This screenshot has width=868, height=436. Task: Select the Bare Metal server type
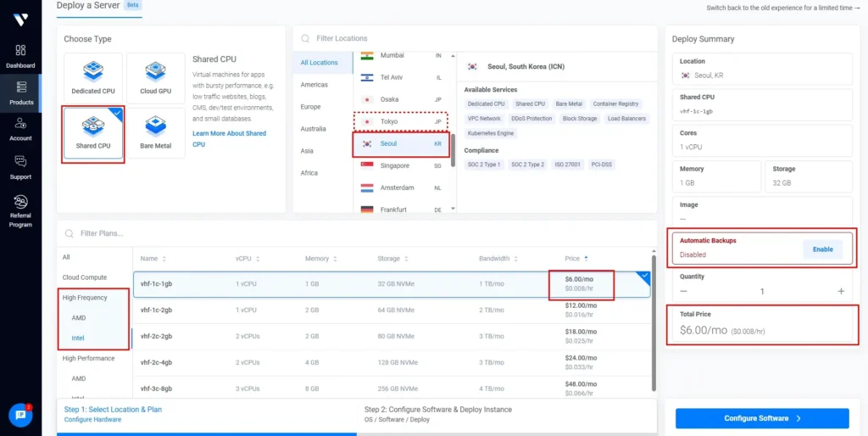click(156, 133)
